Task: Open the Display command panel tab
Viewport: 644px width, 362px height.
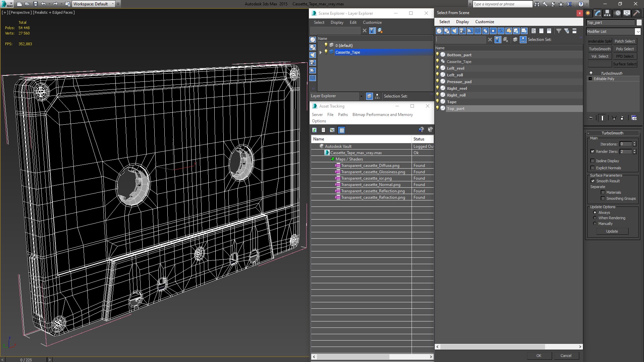Action: pyautogui.click(x=627, y=13)
